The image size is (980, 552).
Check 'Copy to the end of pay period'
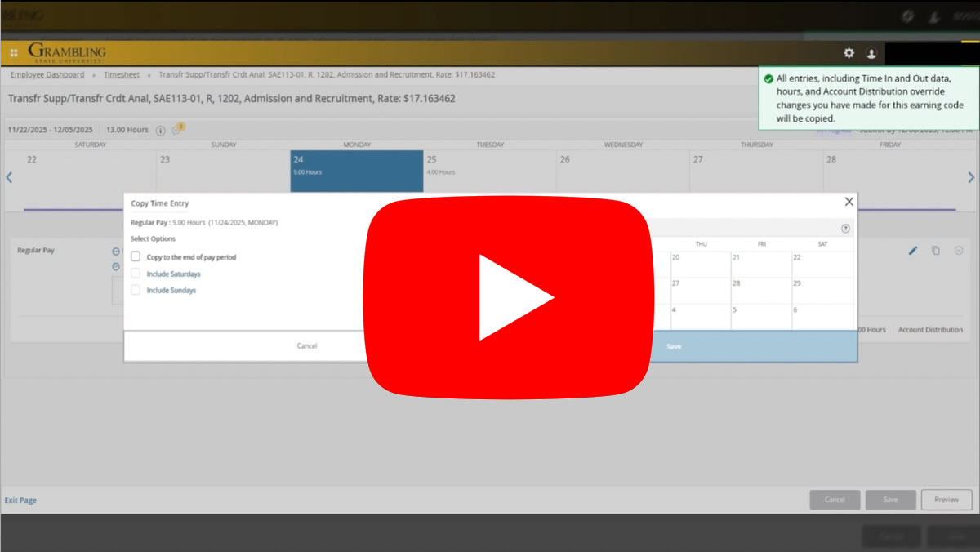[x=136, y=256]
